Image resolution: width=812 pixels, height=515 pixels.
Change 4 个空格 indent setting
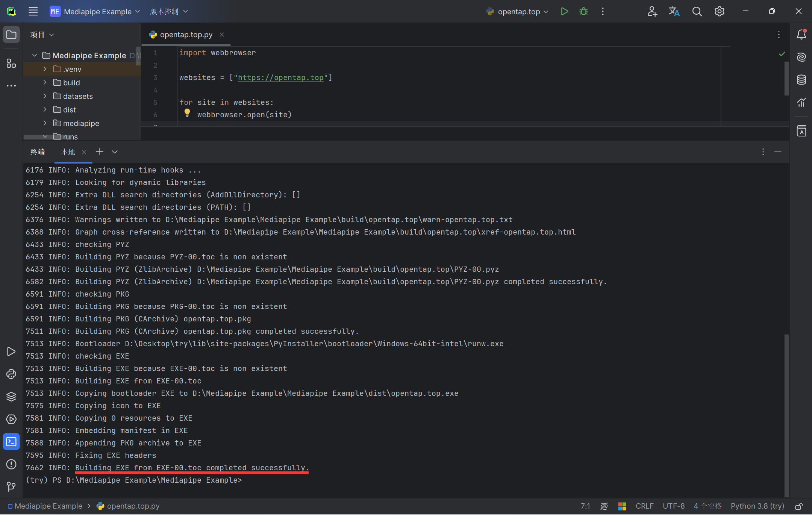[x=708, y=506]
